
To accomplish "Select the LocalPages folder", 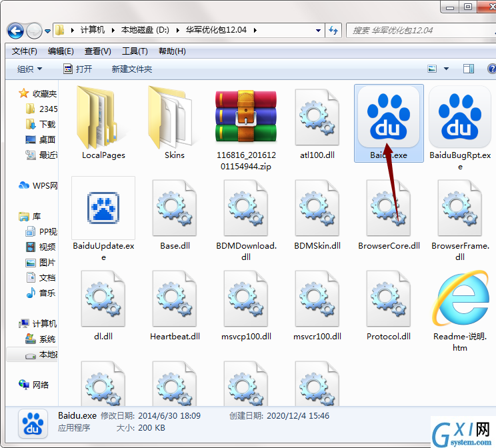I will 103,123.
